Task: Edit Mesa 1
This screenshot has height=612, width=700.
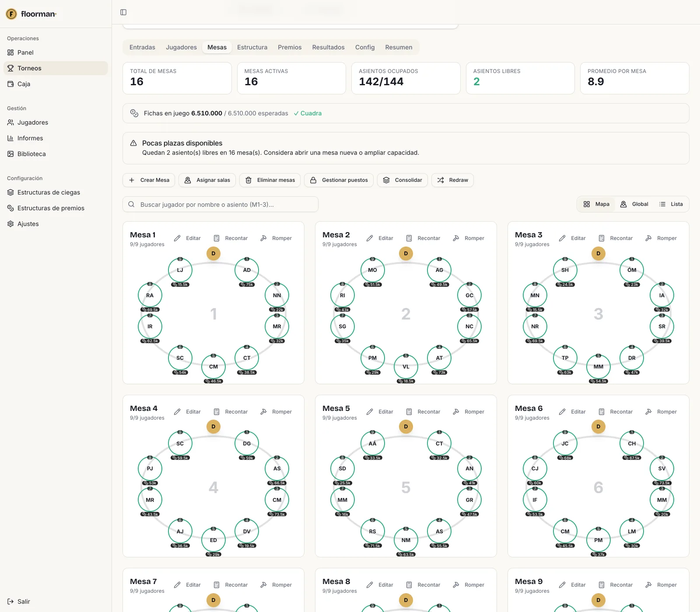Action: coord(187,238)
